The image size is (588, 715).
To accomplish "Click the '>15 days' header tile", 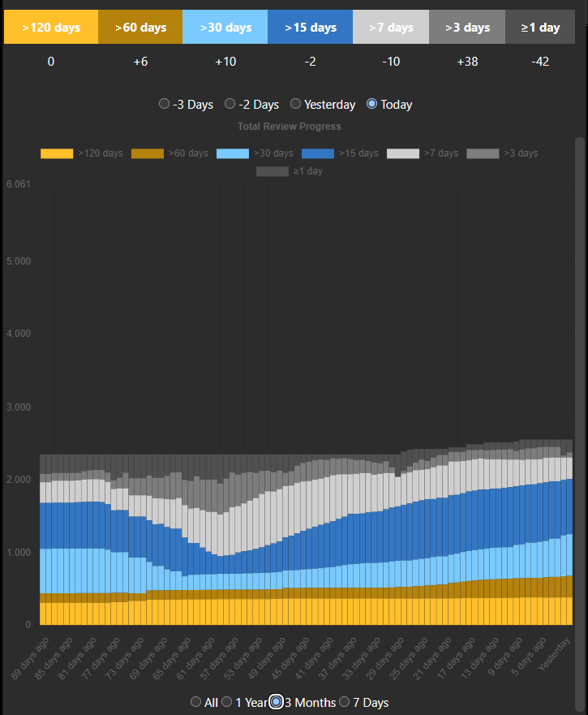I will (x=311, y=28).
